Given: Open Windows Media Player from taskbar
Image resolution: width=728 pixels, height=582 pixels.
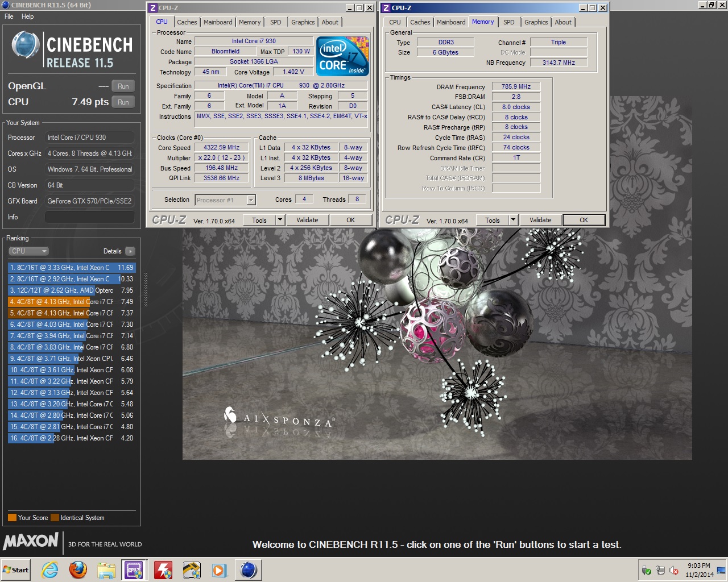Looking at the screenshot, I should pyautogui.click(x=219, y=570).
